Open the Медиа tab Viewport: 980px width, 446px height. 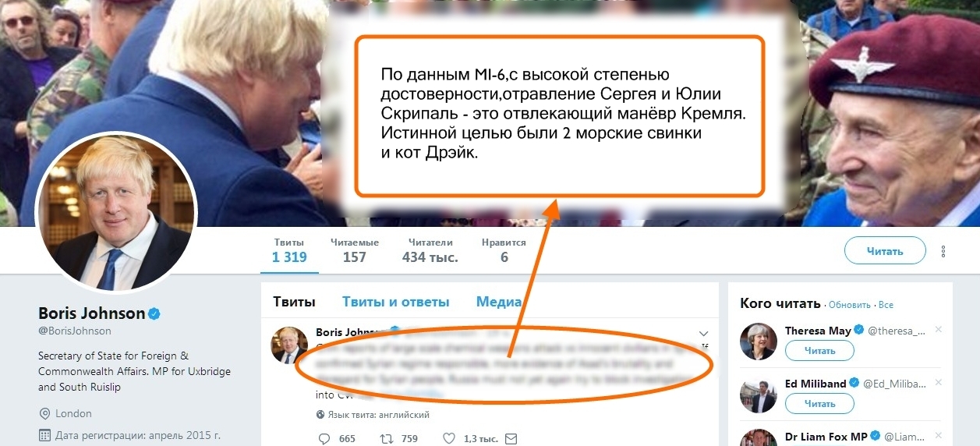pos(499,302)
